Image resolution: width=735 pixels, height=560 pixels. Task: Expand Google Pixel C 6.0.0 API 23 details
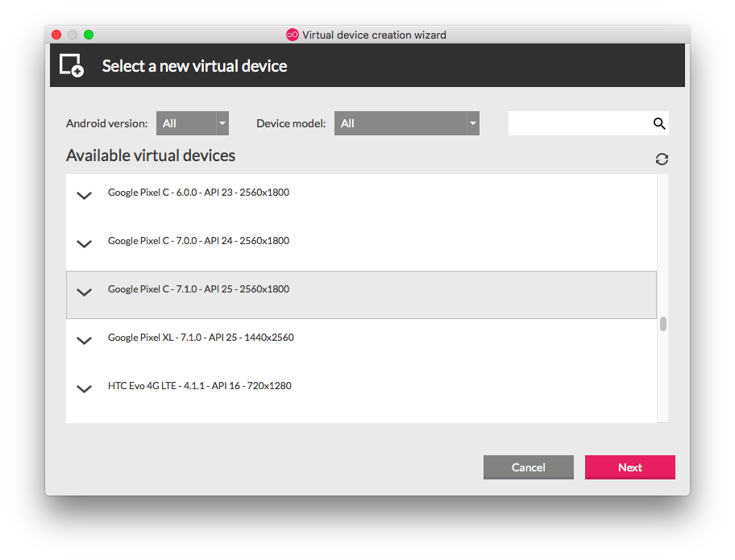coord(84,196)
